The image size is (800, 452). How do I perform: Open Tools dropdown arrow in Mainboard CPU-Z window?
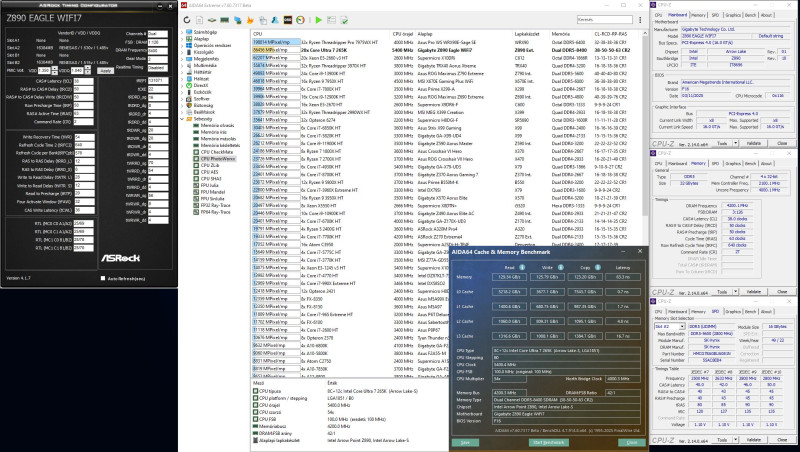click(735, 143)
